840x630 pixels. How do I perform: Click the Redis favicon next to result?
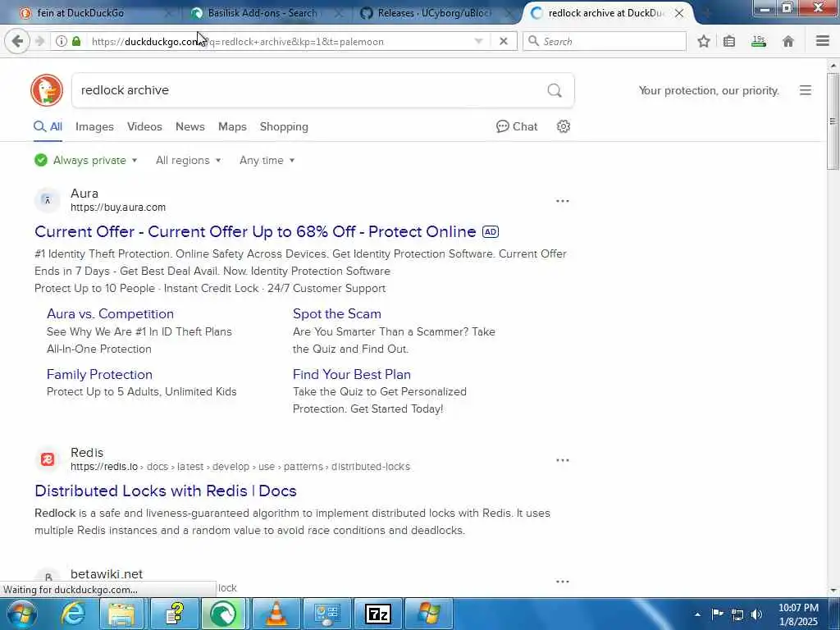pyautogui.click(x=48, y=459)
